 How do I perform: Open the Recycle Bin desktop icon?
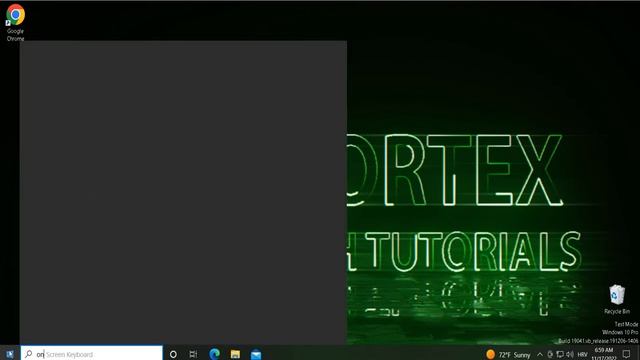pos(617,300)
